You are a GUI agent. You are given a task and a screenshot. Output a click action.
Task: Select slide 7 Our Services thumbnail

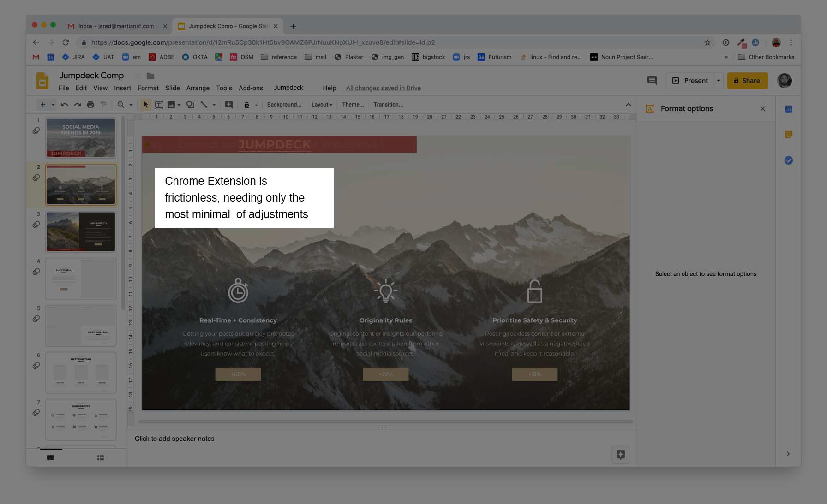coord(81,420)
